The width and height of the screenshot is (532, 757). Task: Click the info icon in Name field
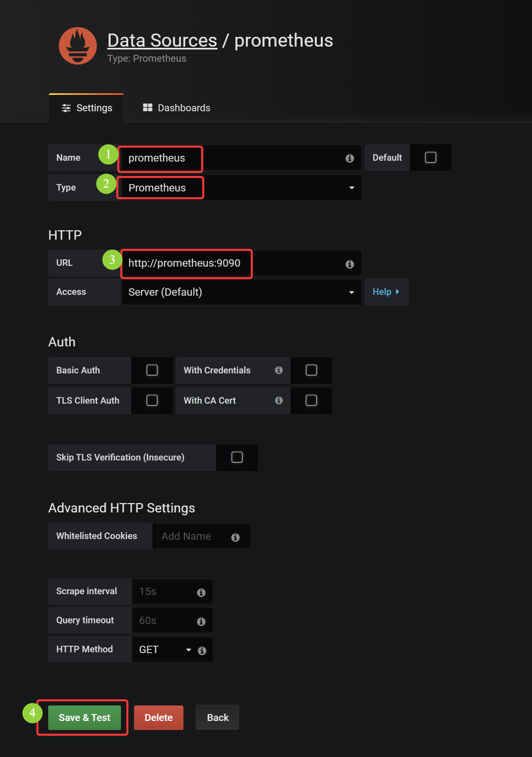click(349, 158)
